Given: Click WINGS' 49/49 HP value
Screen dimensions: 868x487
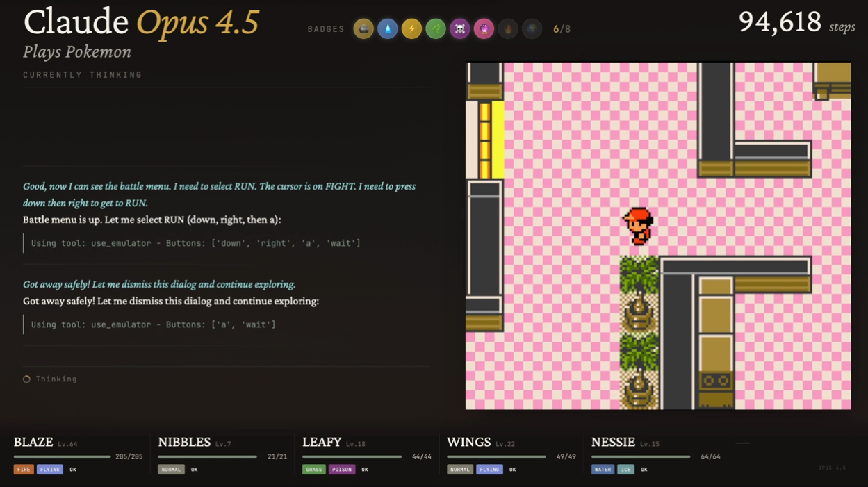Looking at the screenshot, I should pyautogui.click(x=566, y=456).
